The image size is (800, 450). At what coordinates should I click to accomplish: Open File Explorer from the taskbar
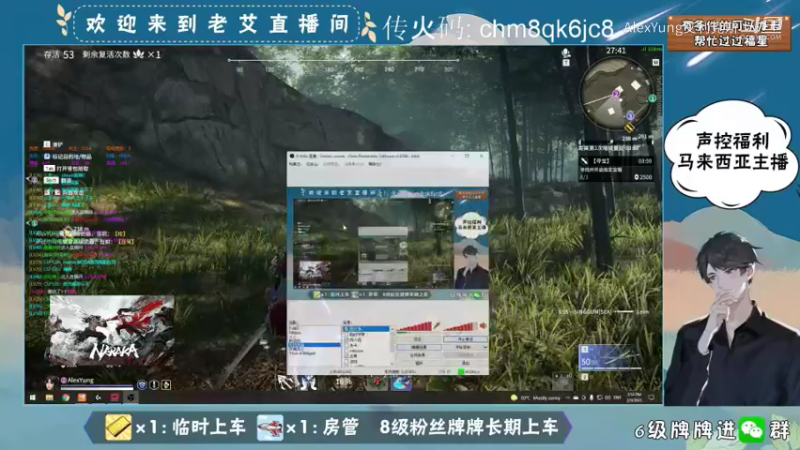49,397
